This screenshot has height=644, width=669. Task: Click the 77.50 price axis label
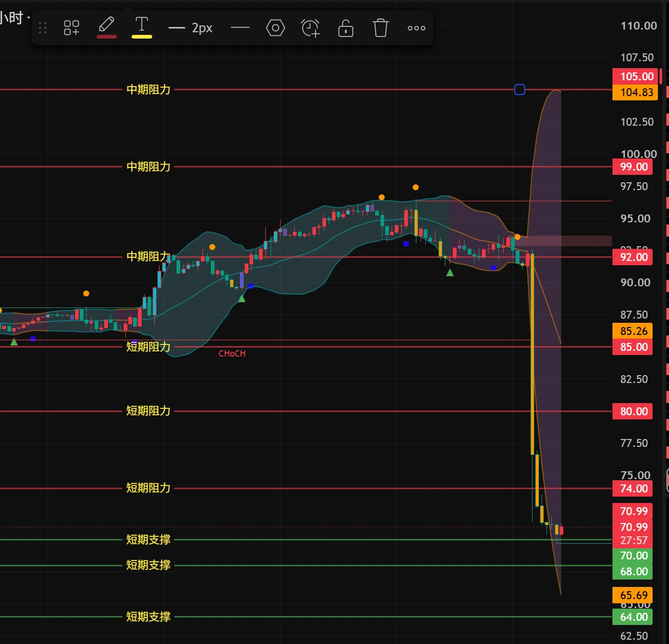pos(634,443)
